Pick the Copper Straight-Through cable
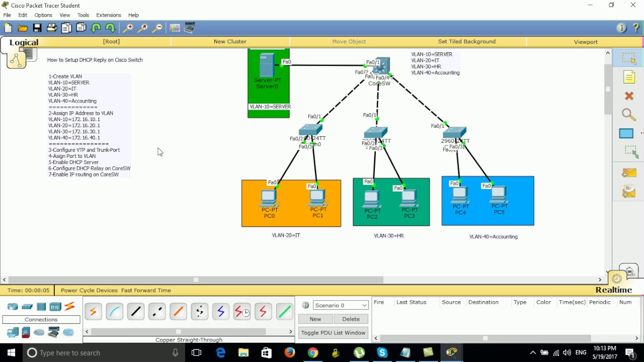 point(136,312)
